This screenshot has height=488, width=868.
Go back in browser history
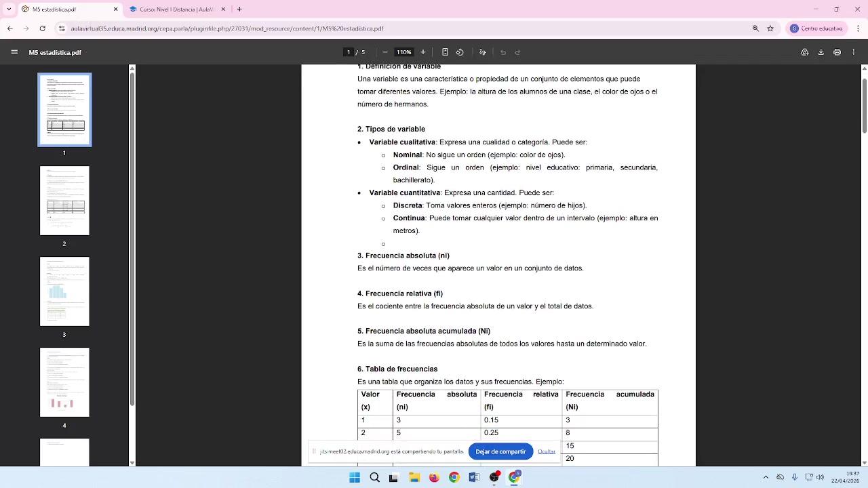(9, 28)
